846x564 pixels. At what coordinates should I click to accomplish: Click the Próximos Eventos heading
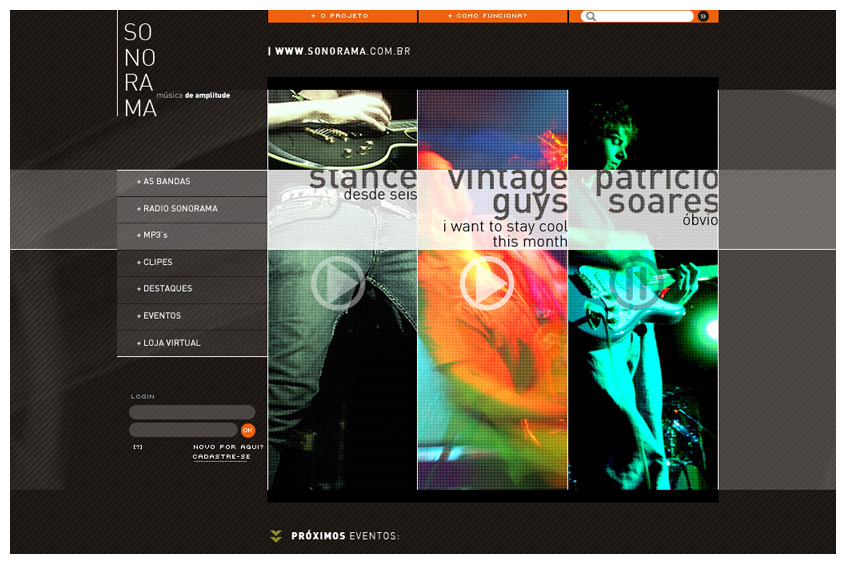[x=345, y=536]
